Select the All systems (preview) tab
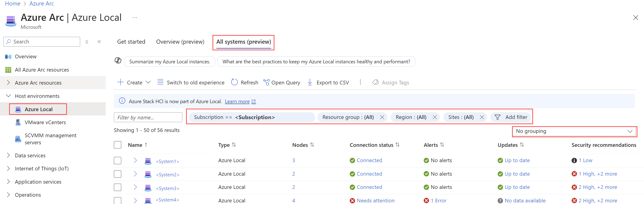The height and width of the screenshot is (204, 644). (x=244, y=42)
